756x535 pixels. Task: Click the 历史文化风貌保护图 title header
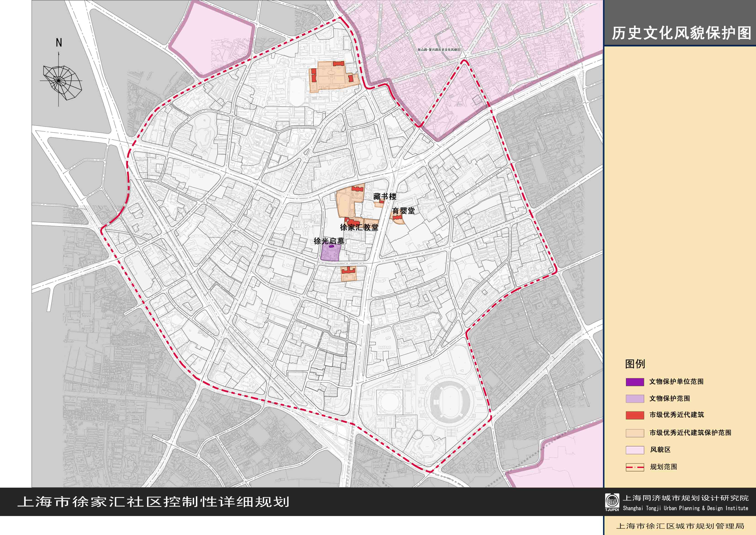pyautogui.click(x=681, y=33)
